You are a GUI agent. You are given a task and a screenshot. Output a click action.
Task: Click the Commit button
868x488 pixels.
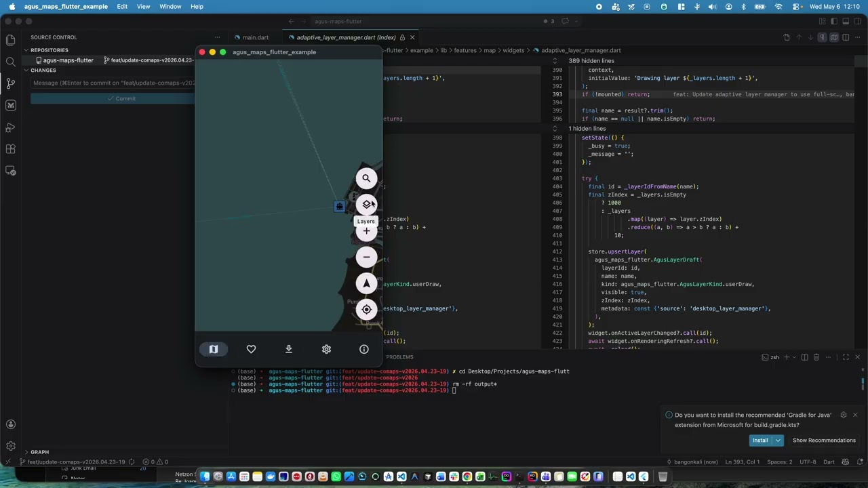[113, 99]
